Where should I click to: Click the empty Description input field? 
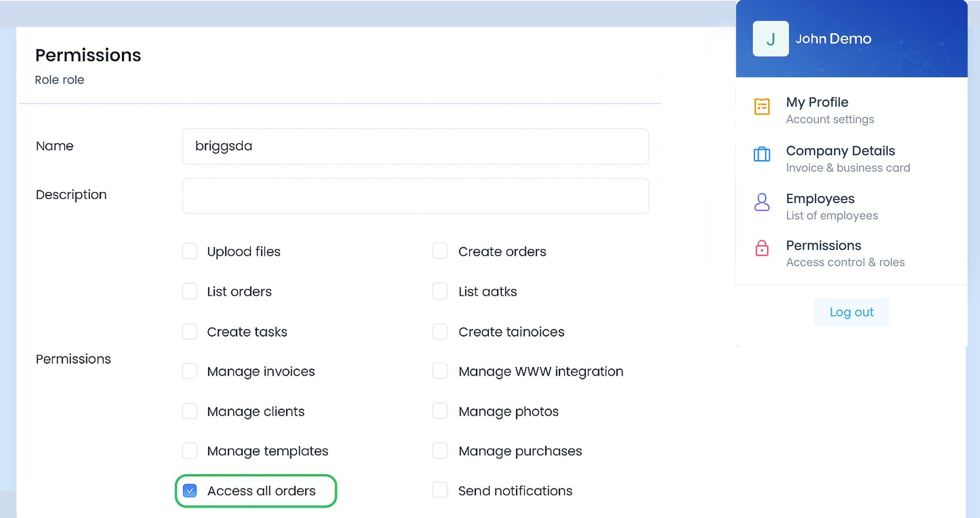tap(416, 196)
